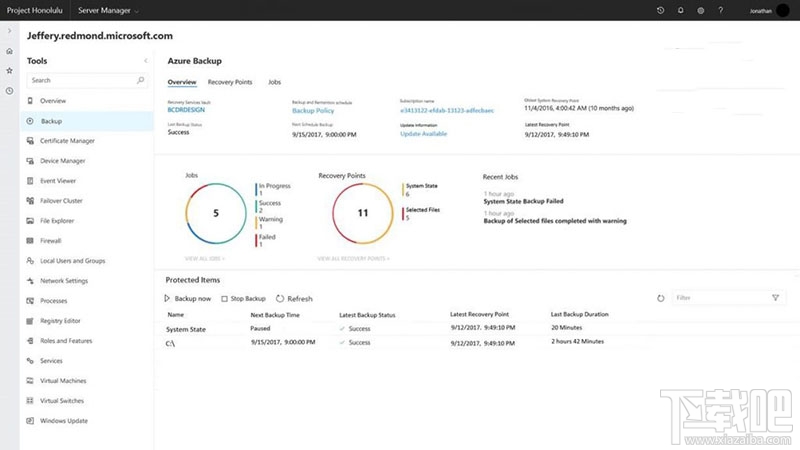
Task: Switch to Recovery Points tab
Action: pyautogui.click(x=230, y=82)
